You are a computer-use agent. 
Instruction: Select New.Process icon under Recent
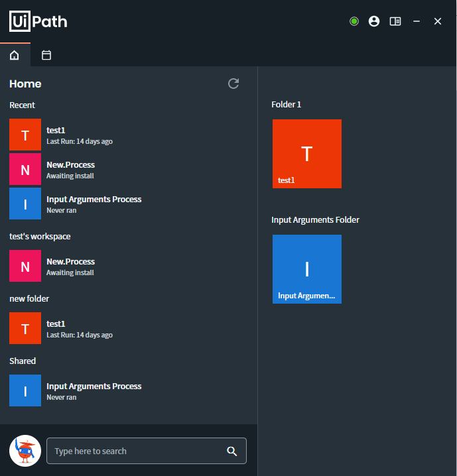(x=25, y=169)
